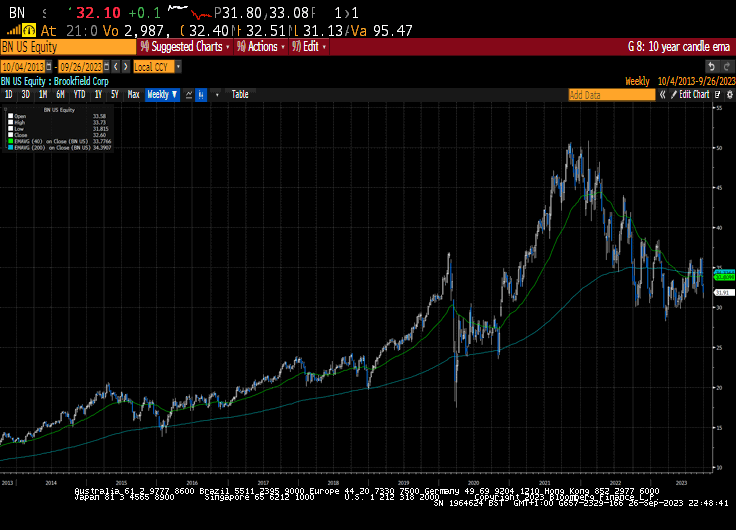Click the green EMA value axis label
Screen dimensions: 736x530
[724, 277]
